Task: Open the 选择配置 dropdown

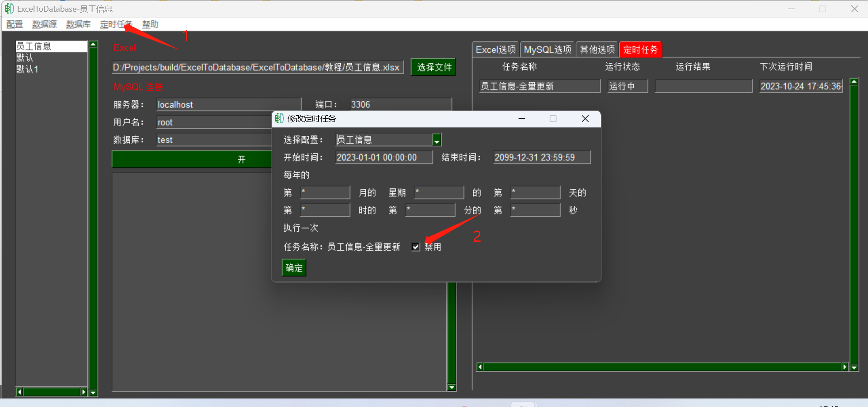Action: click(x=436, y=140)
